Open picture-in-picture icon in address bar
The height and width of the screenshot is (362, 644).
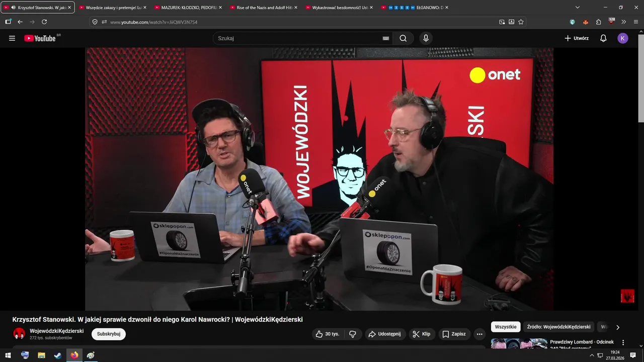pyautogui.click(x=502, y=22)
